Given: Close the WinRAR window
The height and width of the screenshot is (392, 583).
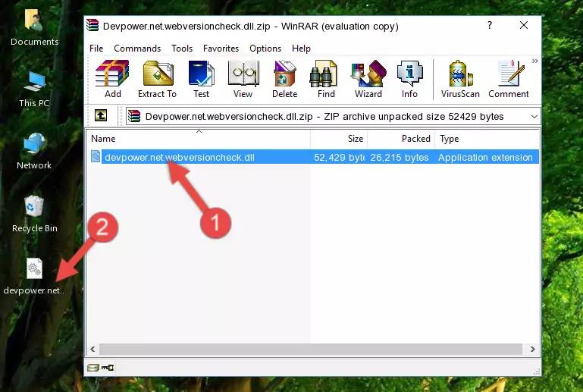Looking at the screenshot, I should (524, 25).
